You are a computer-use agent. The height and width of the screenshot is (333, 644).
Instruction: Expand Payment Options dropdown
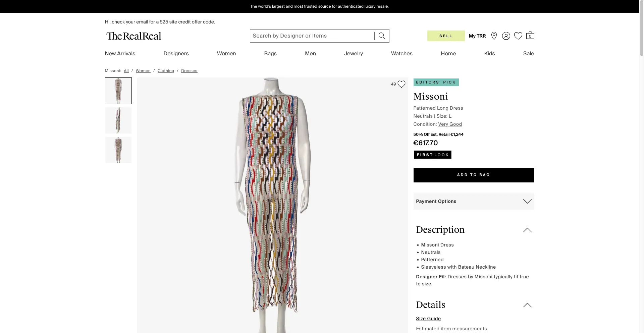tap(474, 201)
